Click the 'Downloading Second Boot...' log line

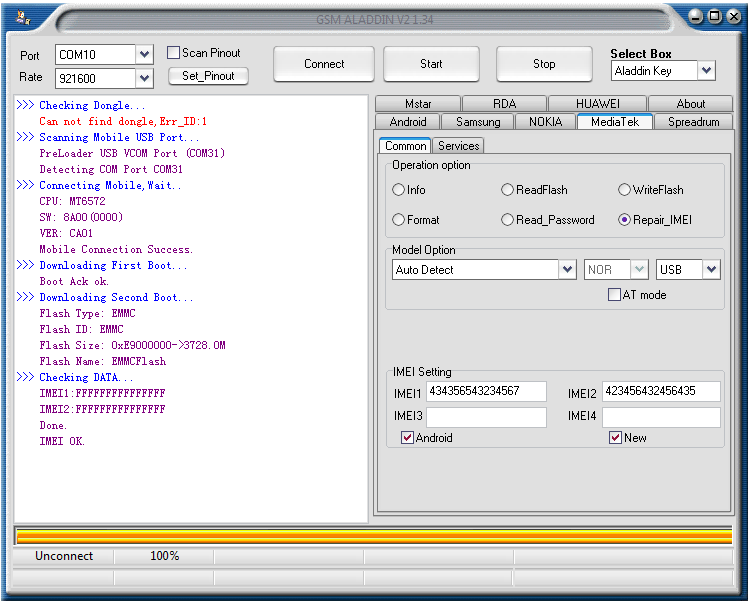pos(116,297)
